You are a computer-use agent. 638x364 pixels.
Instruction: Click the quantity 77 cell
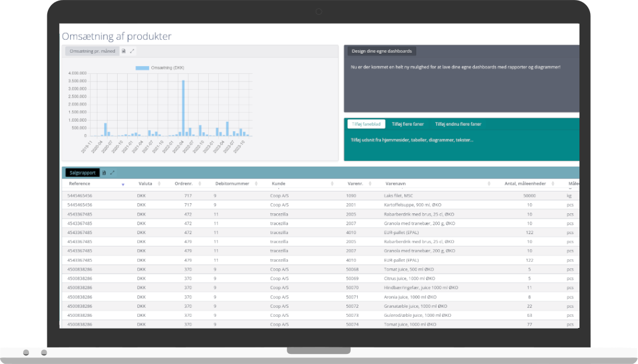click(x=529, y=324)
